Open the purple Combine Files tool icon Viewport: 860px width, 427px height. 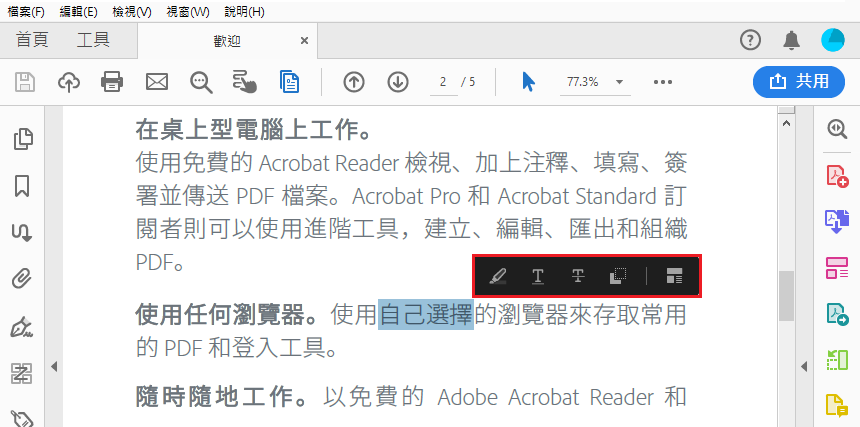(x=837, y=221)
